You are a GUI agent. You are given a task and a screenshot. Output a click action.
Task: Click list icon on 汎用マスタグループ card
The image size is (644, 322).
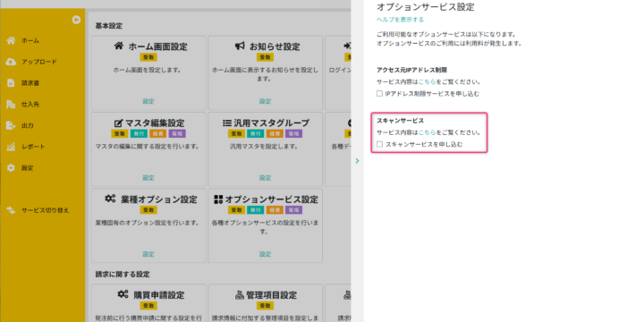(227, 123)
